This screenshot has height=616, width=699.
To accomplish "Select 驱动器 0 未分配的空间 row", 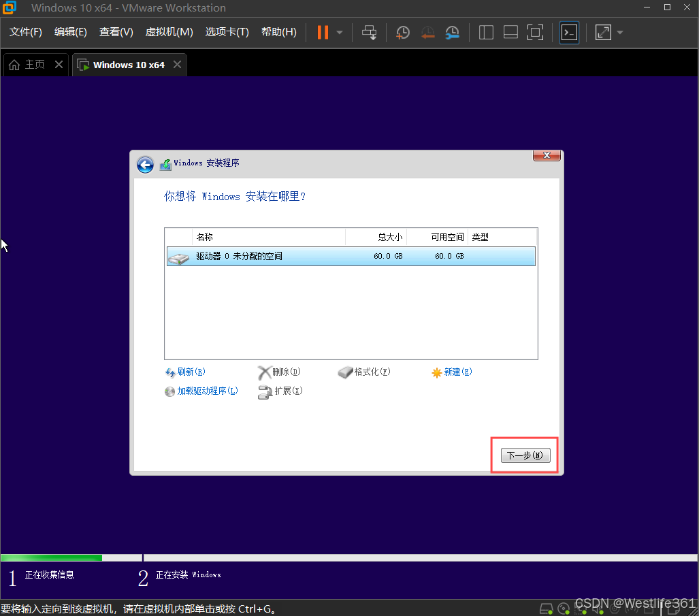I will [x=351, y=257].
